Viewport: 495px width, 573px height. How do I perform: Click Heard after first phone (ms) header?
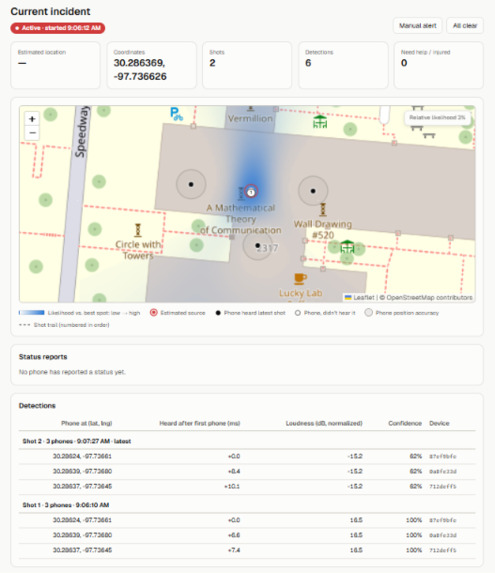[199, 423]
